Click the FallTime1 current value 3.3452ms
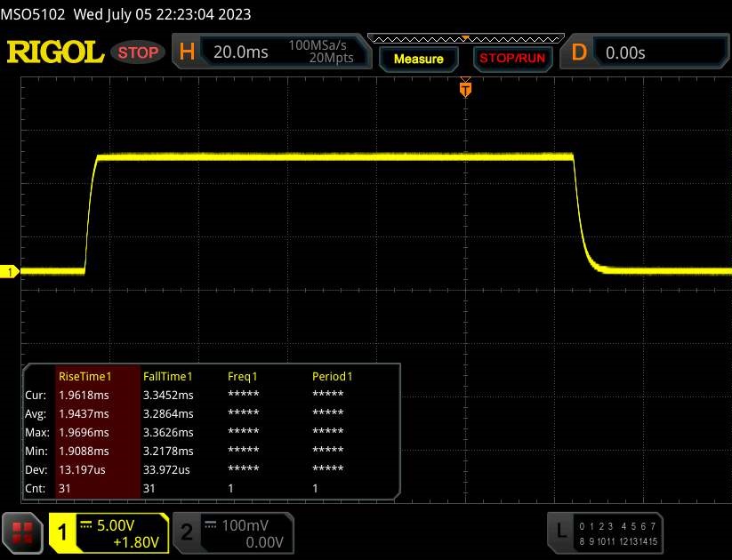This screenshot has height=560, width=732. click(168, 396)
